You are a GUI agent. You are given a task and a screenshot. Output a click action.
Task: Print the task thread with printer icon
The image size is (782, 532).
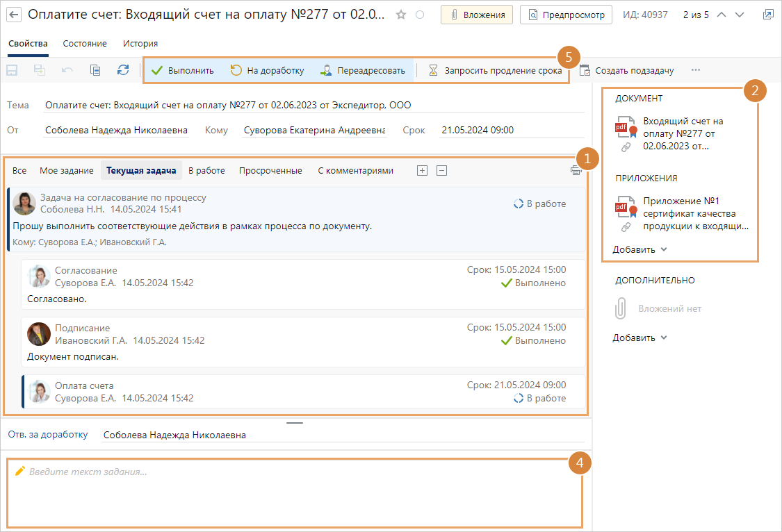(576, 171)
